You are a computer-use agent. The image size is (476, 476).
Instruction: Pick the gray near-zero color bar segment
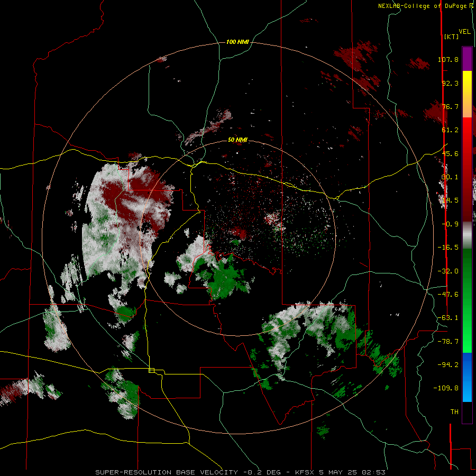tap(467, 235)
